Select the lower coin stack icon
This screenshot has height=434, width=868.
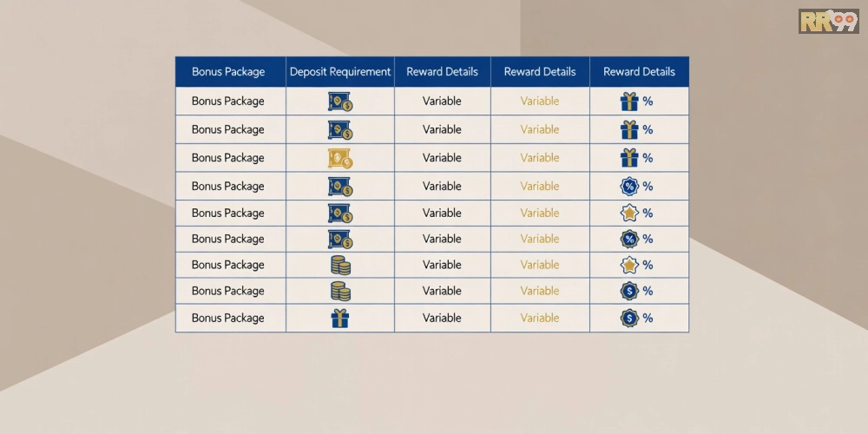point(340,292)
